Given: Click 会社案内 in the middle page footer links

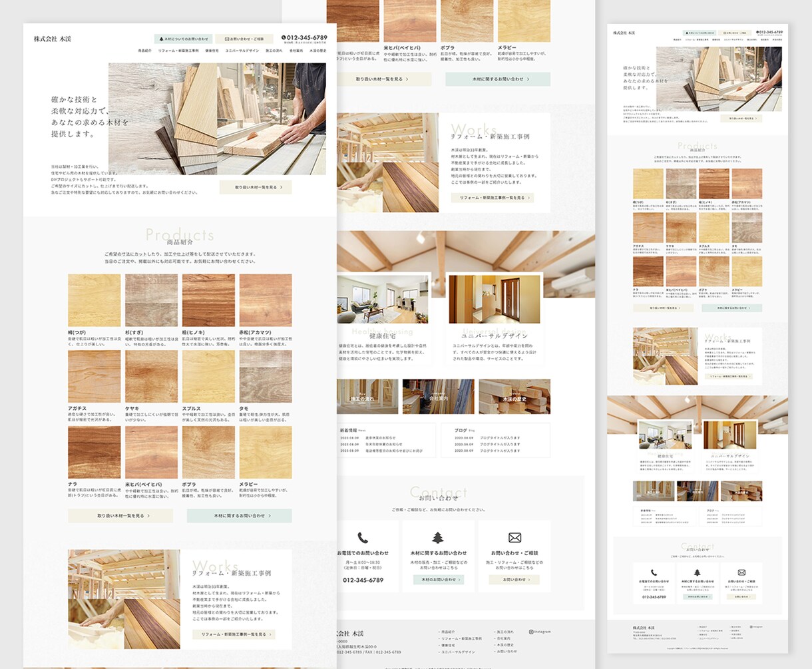Looking at the screenshot, I should pyautogui.click(x=504, y=638).
